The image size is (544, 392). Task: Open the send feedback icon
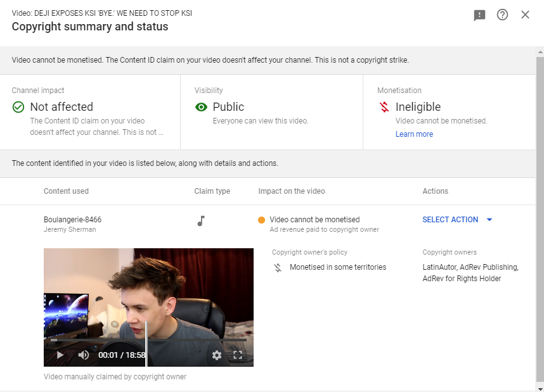(x=479, y=15)
